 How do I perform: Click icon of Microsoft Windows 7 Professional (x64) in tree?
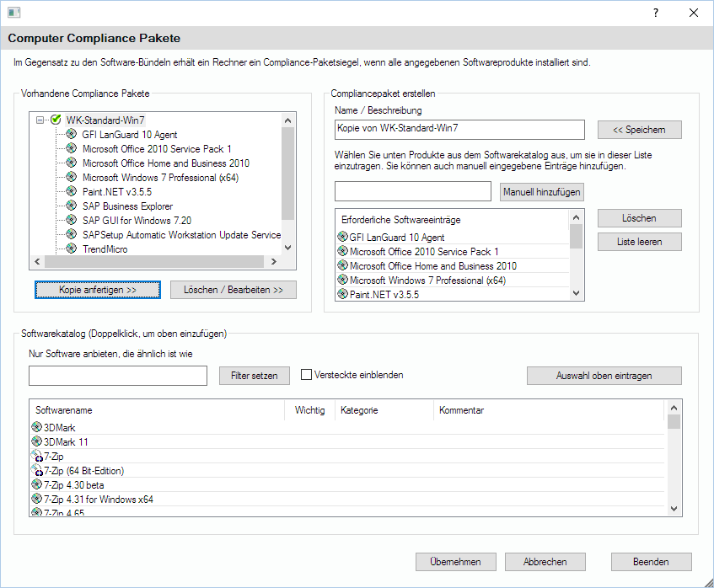coord(72,177)
